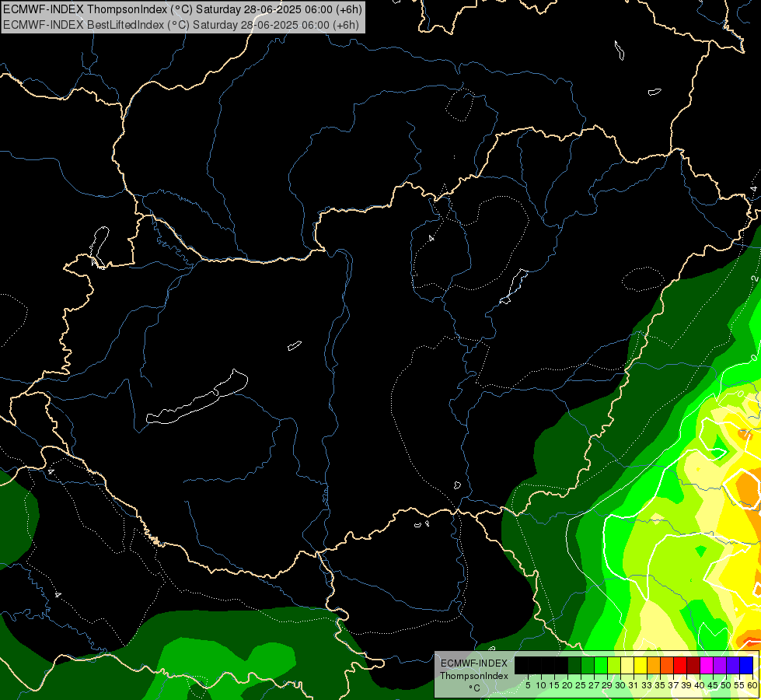Image resolution: width=761 pixels, height=700 pixels.
Task: Select the orange 33–35 legend swatch
Action: (x=653, y=665)
